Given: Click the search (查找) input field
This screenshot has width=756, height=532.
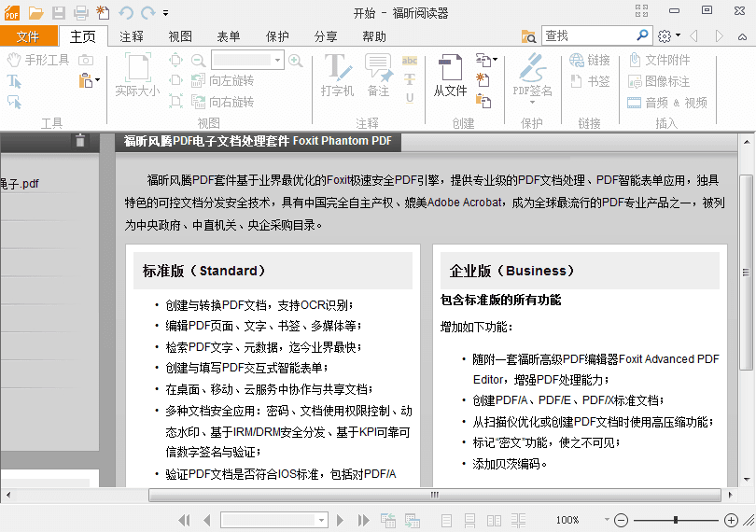Looking at the screenshot, I should [x=588, y=35].
